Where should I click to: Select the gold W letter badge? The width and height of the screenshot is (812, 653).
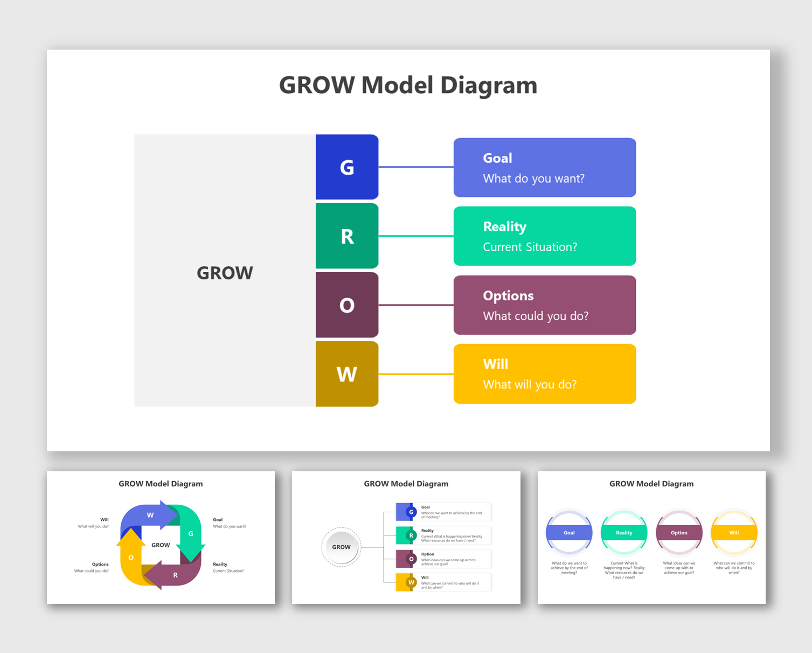tap(347, 374)
